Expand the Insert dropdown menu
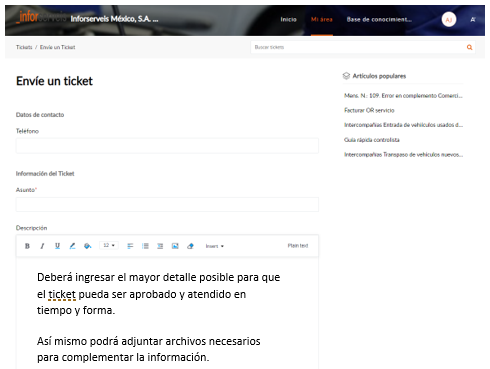Screen dimensions: 490x369 [215, 246]
